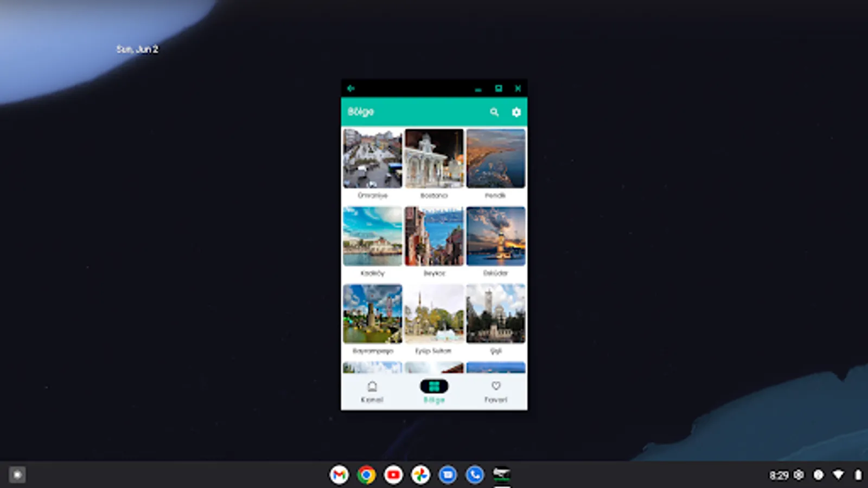Open the search icon in the app bar
The height and width of the screenshot is (488, 868).
point(494,113)
